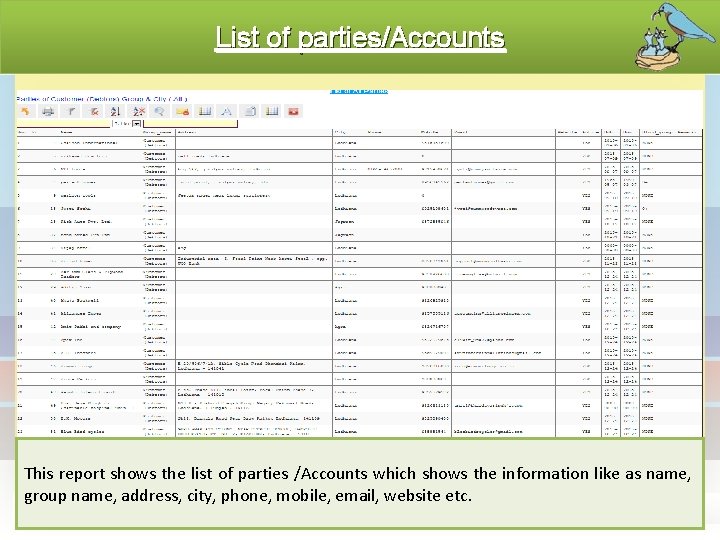720x540 pixels.
Task: Click the grid icon left of the red close icon
Action: [x=272, y=111]
